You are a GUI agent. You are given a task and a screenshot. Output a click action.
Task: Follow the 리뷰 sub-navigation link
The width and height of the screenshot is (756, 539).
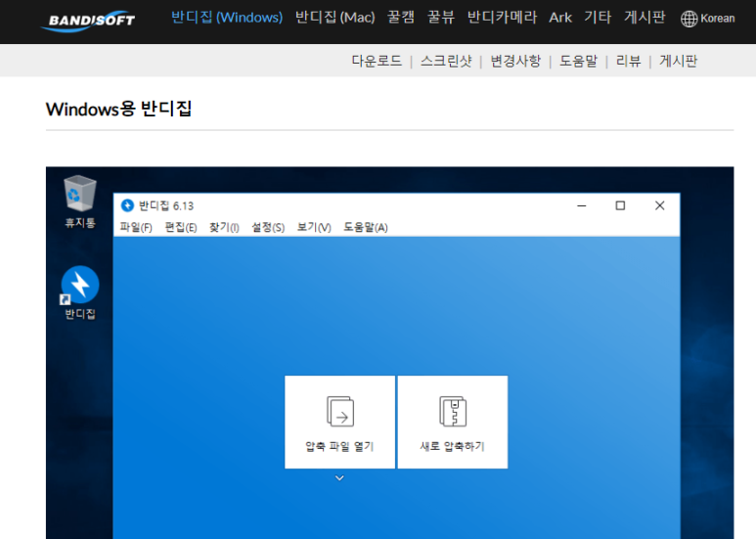tap(628, 61)
